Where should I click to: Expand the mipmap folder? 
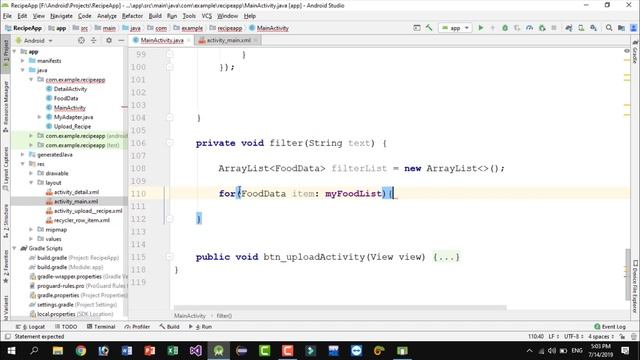(x=31, y=230)
